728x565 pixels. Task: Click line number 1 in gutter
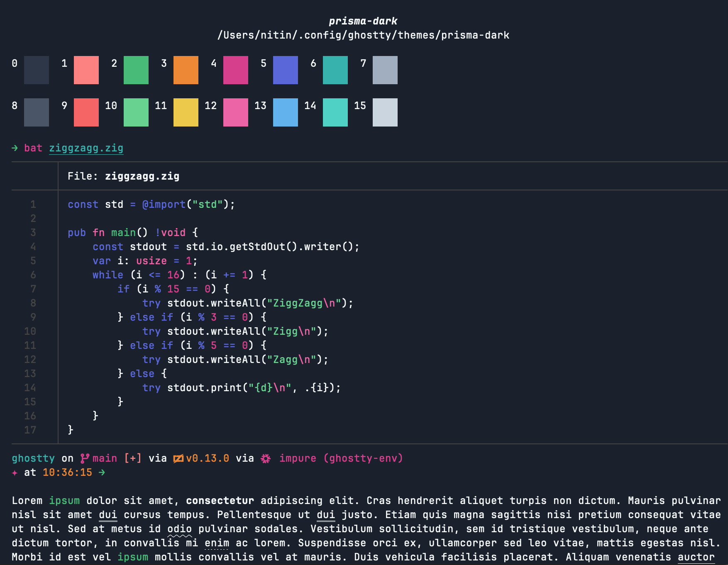click(x=33, y=205)
